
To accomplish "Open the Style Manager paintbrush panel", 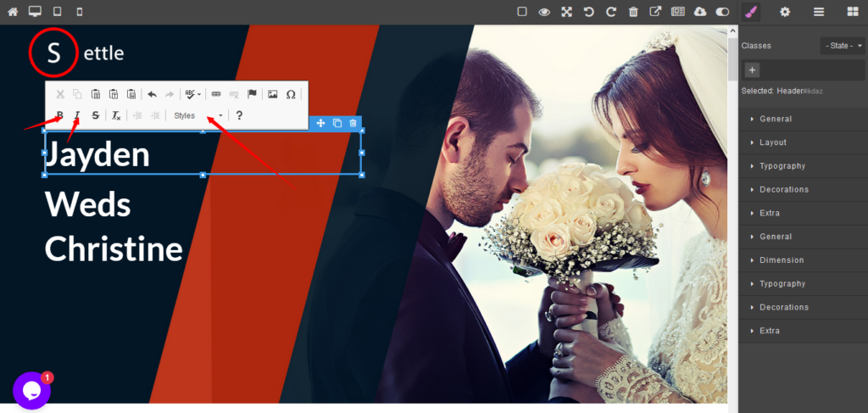I will (x=750, y=12).
